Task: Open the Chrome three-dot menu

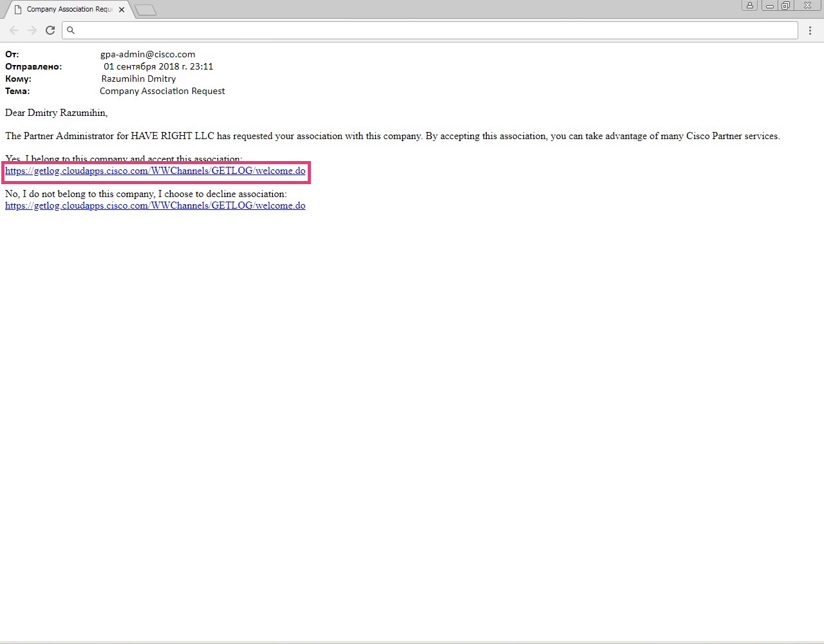Action: point(810,30)
